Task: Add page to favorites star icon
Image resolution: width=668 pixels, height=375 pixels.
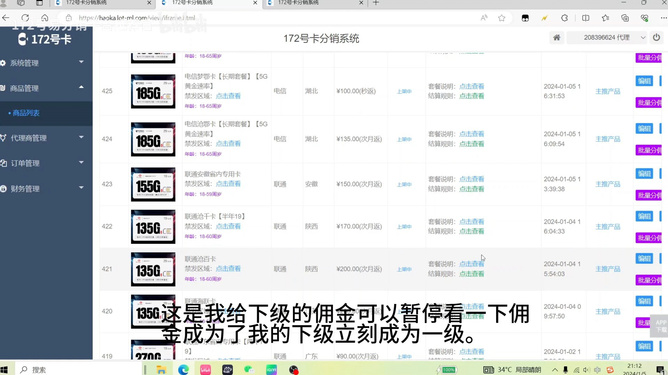Action: (501, 18)
